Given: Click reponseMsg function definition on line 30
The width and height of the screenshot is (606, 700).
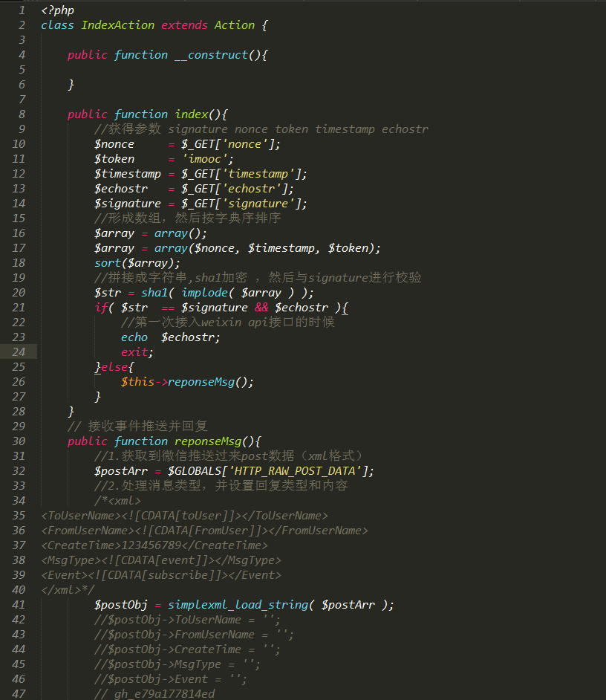Looking at the screenshot, I should coord(208,441).
